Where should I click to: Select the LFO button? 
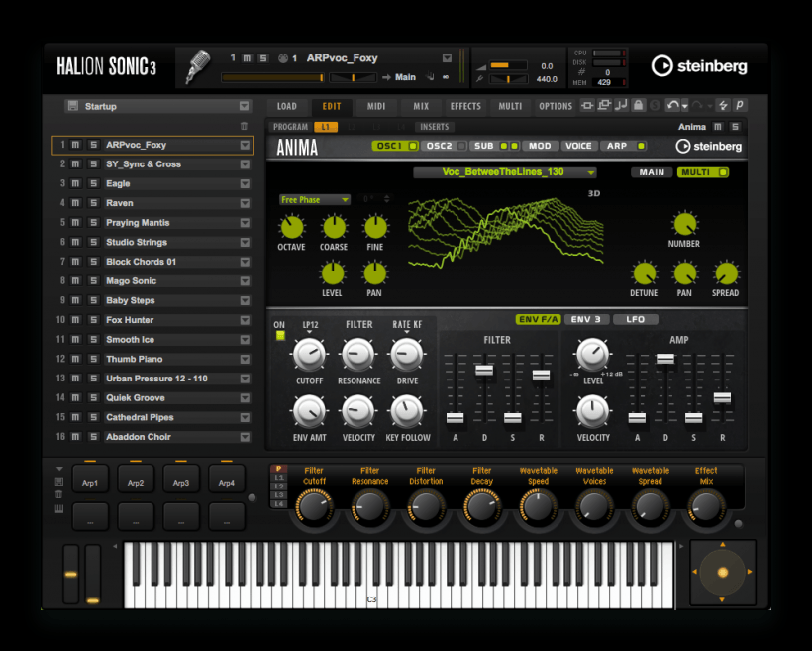(x=636, y=319)
